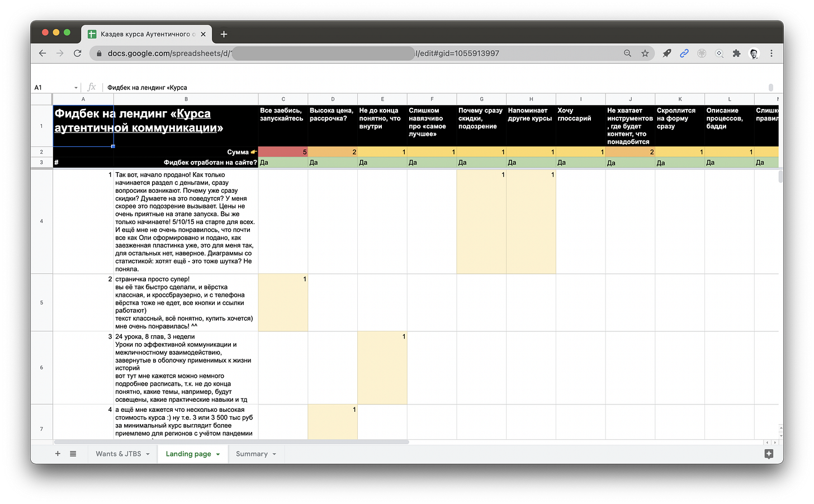
Task: Click the feedback cell starting а ещё мне кажется
Action: coord(186,422)
